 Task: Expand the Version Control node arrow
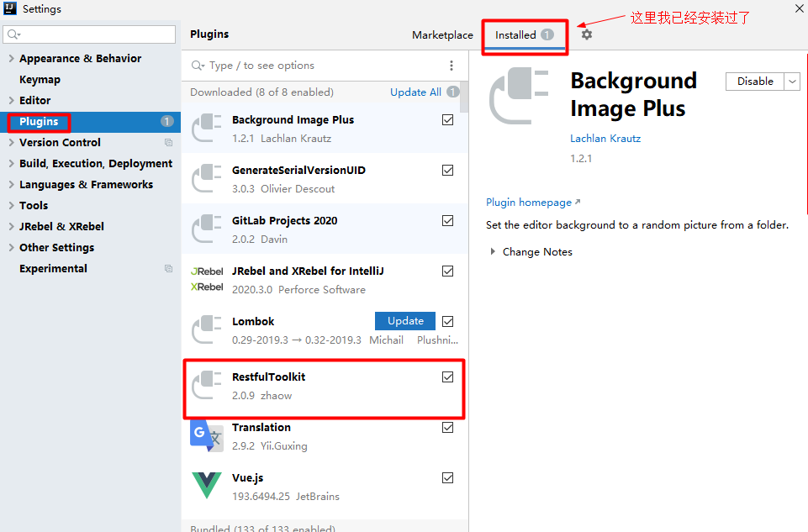coord(11,143)
